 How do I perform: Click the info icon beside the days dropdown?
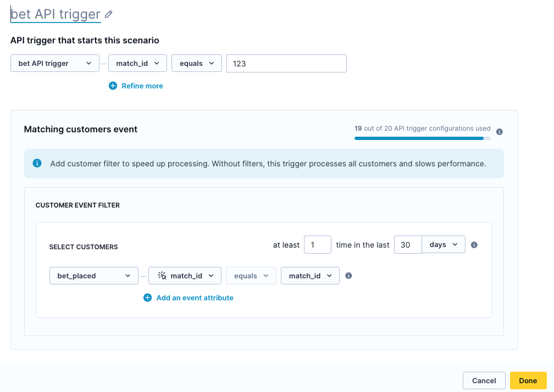[x=474, y=245]
